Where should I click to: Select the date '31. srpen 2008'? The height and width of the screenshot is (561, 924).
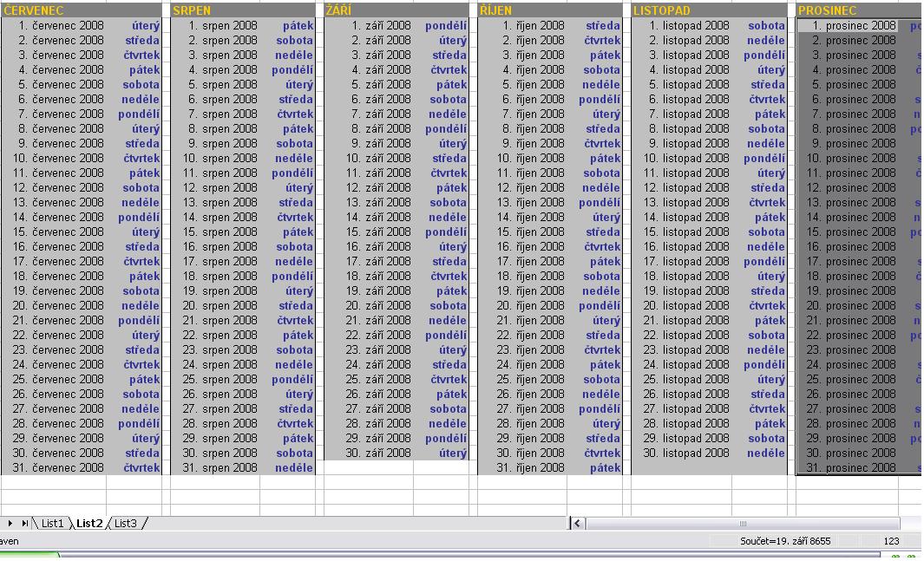coord(215,468)
